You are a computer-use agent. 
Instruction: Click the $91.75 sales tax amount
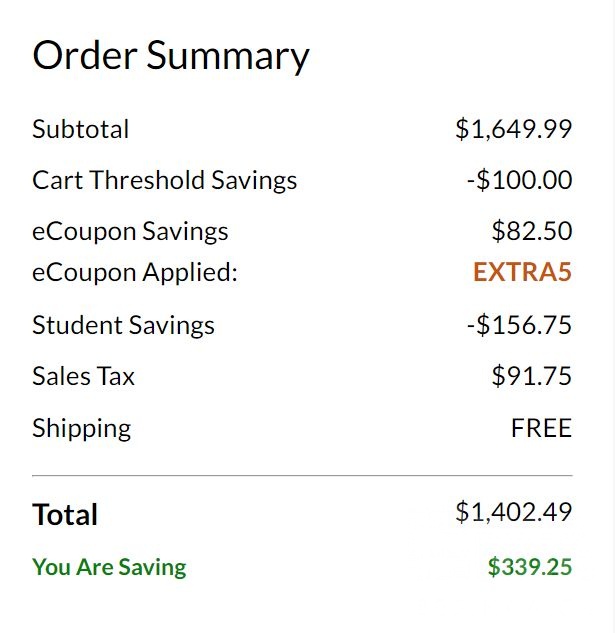pos(532,376)
